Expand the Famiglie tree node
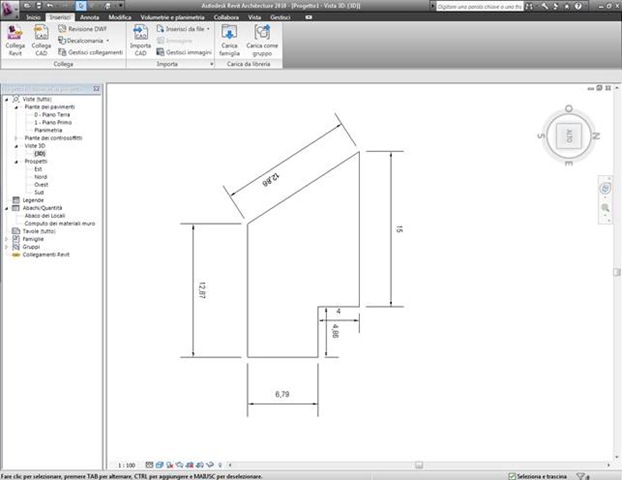 pyautogui.click(x=6, y=239)
